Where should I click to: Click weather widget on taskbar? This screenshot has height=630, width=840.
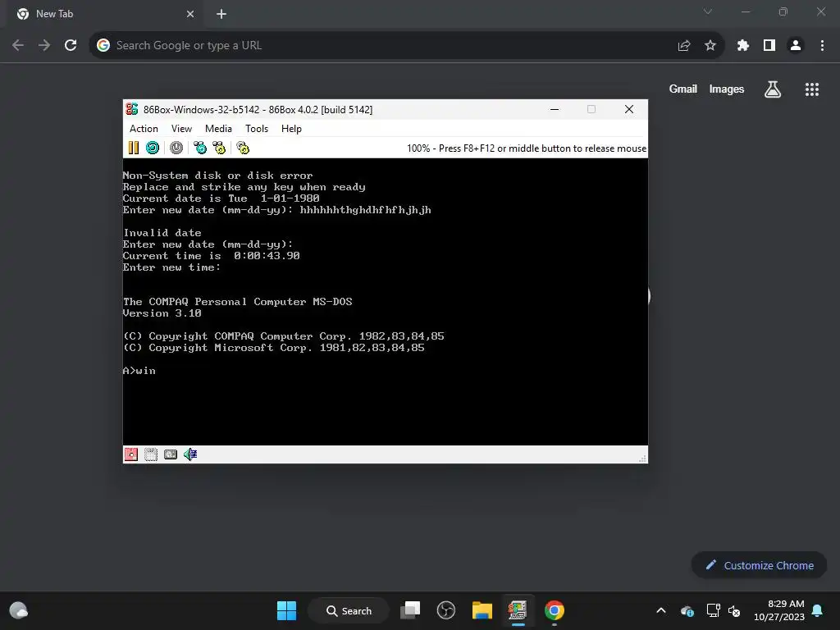click(19, 610)
